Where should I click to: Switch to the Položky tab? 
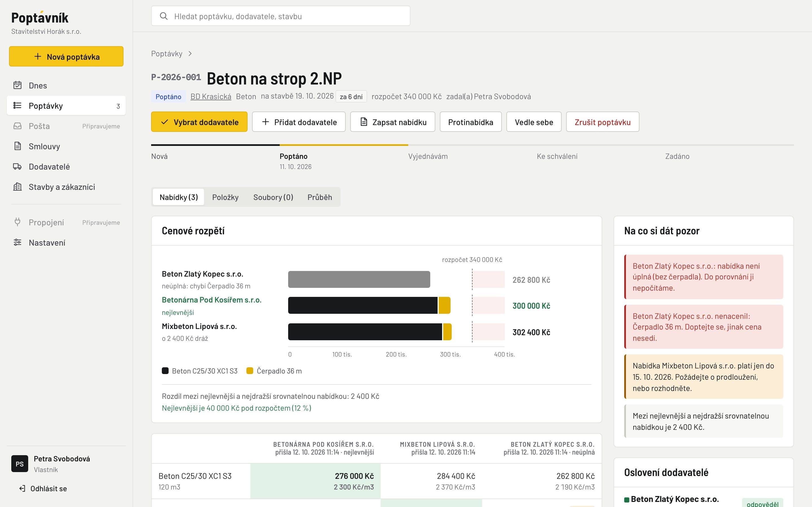click(x=225, y=197)
